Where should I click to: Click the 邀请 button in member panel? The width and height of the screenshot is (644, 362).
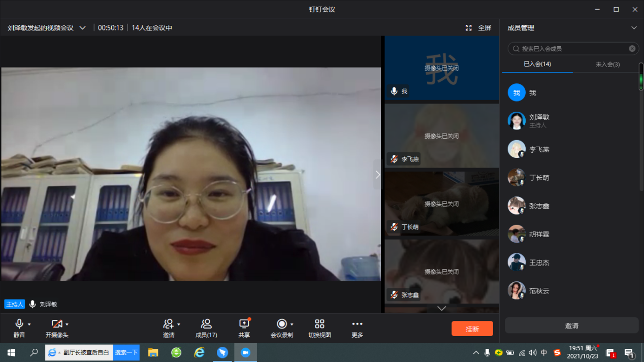pos(571,325)
